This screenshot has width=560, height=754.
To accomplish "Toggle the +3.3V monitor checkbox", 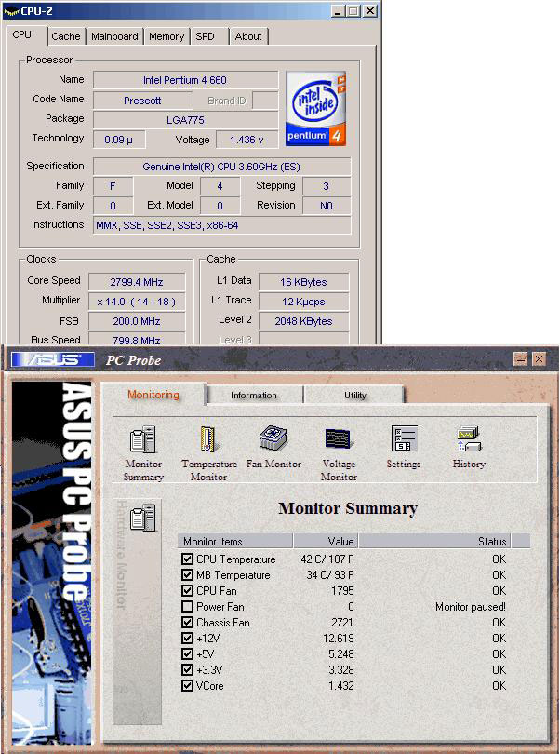I will coord(188,670).
